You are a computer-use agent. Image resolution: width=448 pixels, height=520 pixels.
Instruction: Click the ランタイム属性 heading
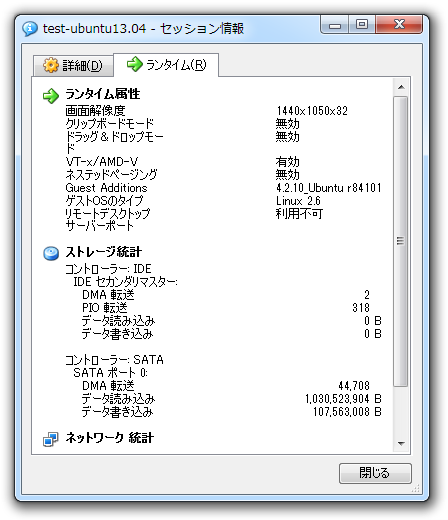coord(103,94)
